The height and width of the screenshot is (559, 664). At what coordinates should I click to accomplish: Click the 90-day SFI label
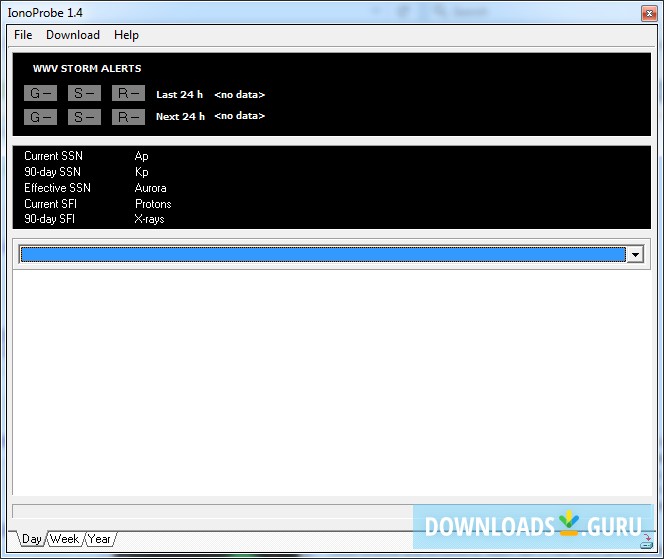pyautogui.click(x=50, y=219)
